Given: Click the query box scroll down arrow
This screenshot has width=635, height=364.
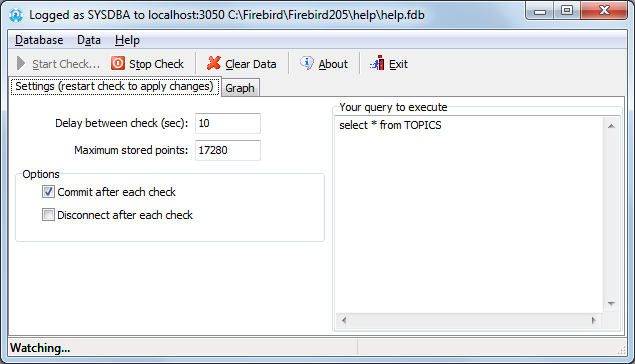Looking at the screenshot, I should [612, 304].
